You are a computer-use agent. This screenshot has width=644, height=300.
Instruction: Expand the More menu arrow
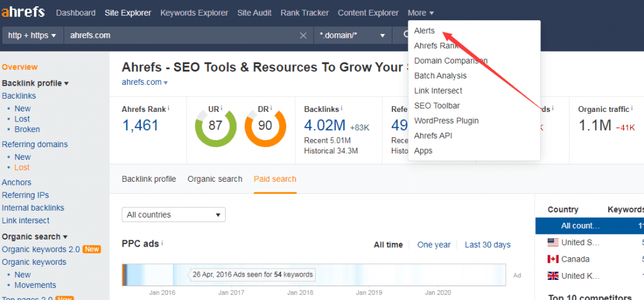tap(431, 13)
